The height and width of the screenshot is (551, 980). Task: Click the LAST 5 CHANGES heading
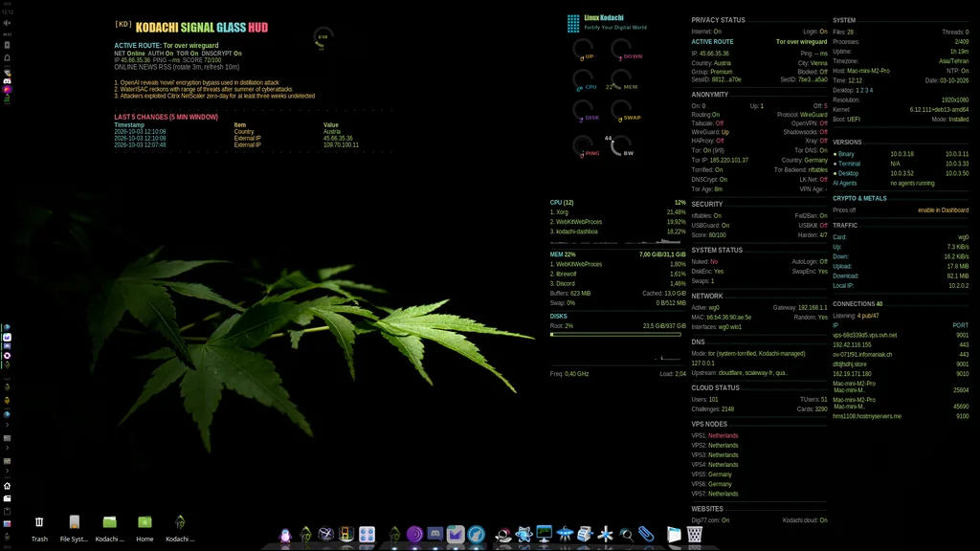(166, 117)
